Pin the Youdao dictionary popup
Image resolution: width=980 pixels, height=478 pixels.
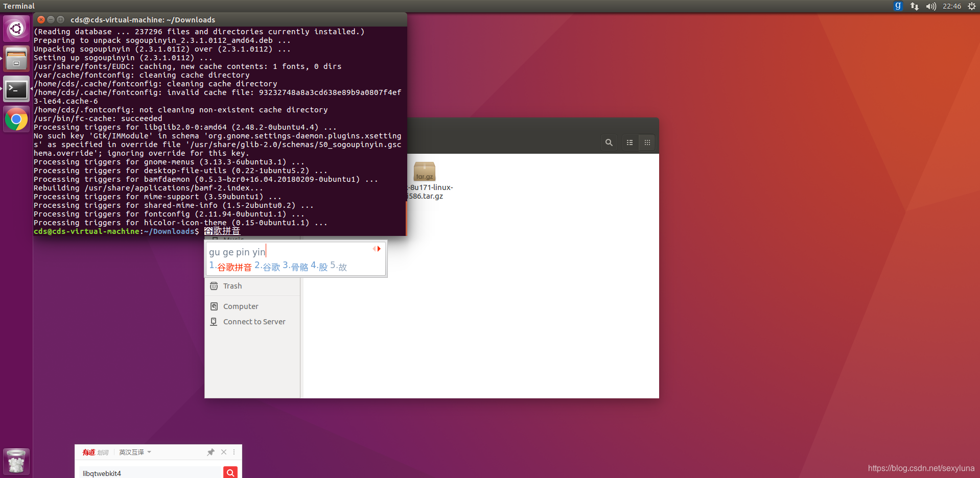[x=211, y=452]
